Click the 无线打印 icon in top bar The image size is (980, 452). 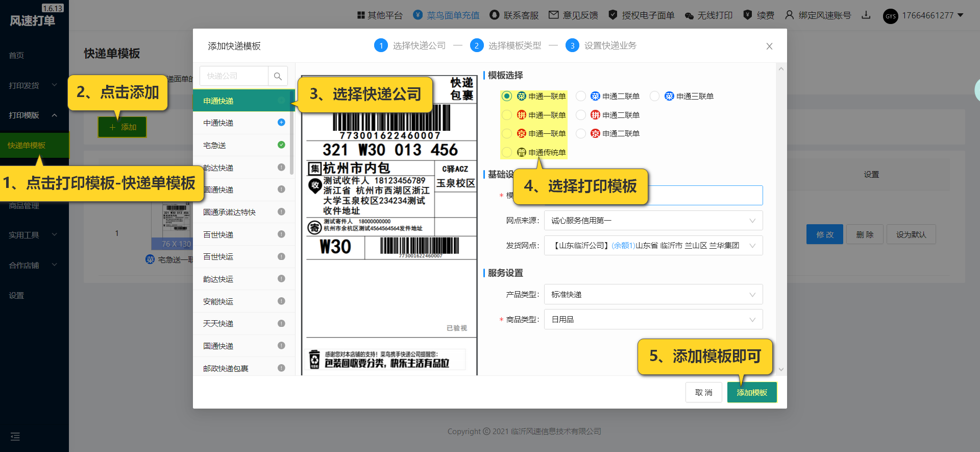(x=689, y=16)
